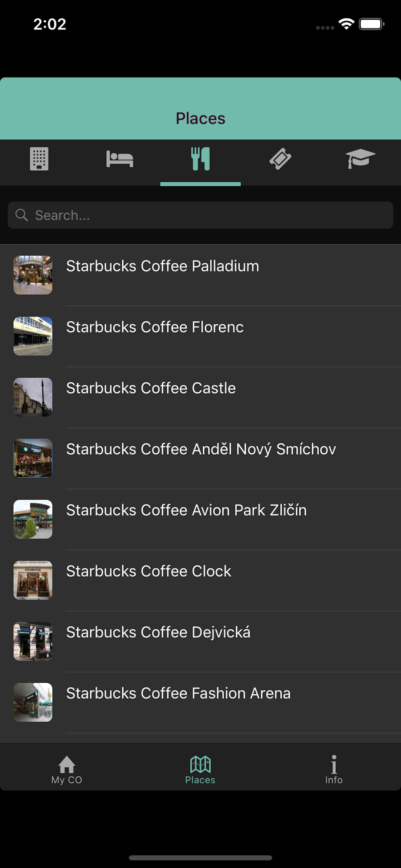Image resolution: width=401 pixels, height=868 pixels.
Task: Tap the Fashion Arena store thumbnail
Action: 33,702
